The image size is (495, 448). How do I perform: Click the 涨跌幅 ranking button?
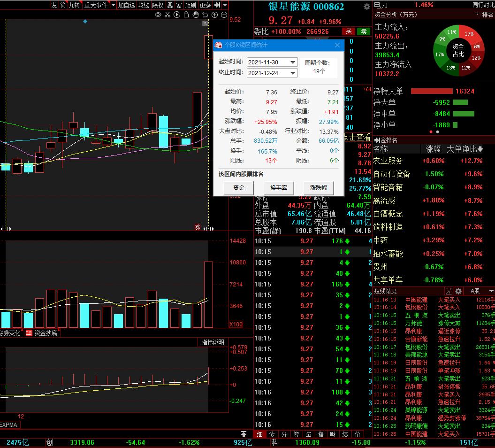319,188
